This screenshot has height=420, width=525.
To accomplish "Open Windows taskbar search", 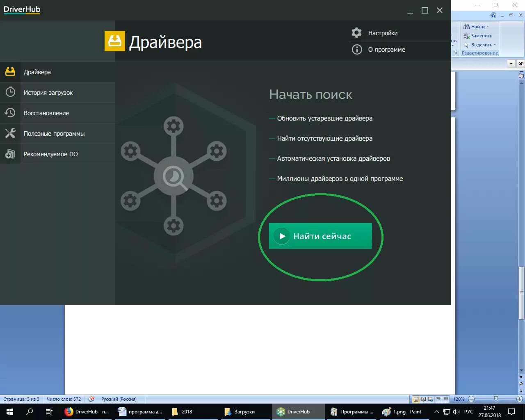I will coord(30,412).
